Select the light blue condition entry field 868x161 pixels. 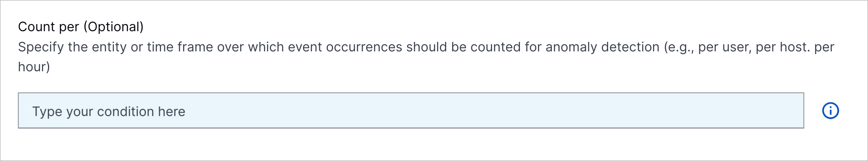411,111
